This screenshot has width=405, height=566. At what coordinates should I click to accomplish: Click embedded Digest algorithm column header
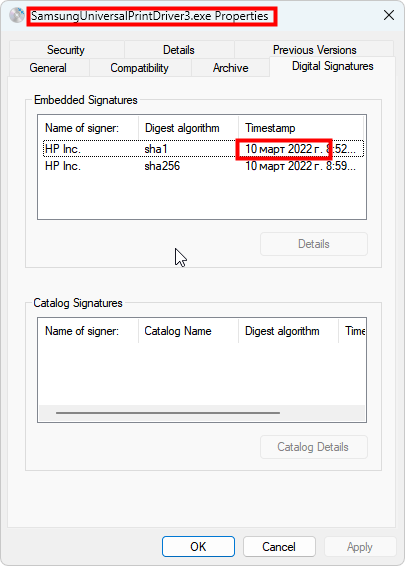click(x=188, y=128)
